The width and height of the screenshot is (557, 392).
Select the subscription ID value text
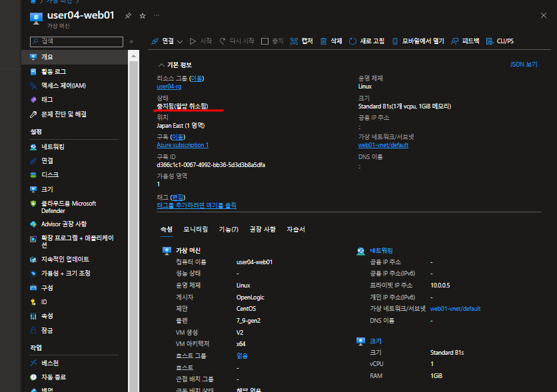pos(211,165)
